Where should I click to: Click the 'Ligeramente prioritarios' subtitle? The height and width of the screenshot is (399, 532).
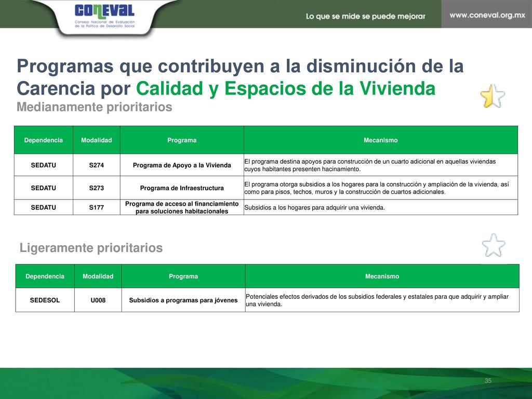click(91, 248)
